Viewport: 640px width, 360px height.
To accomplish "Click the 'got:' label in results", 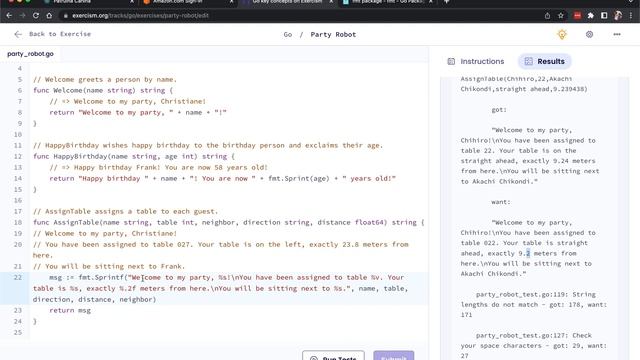I will [499, 109].
